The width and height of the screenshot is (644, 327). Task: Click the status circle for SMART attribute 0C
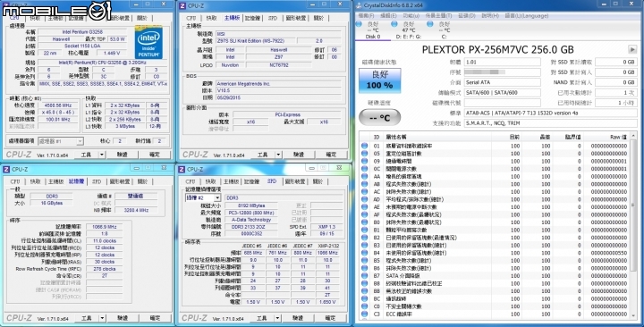(x=364, y=169)
